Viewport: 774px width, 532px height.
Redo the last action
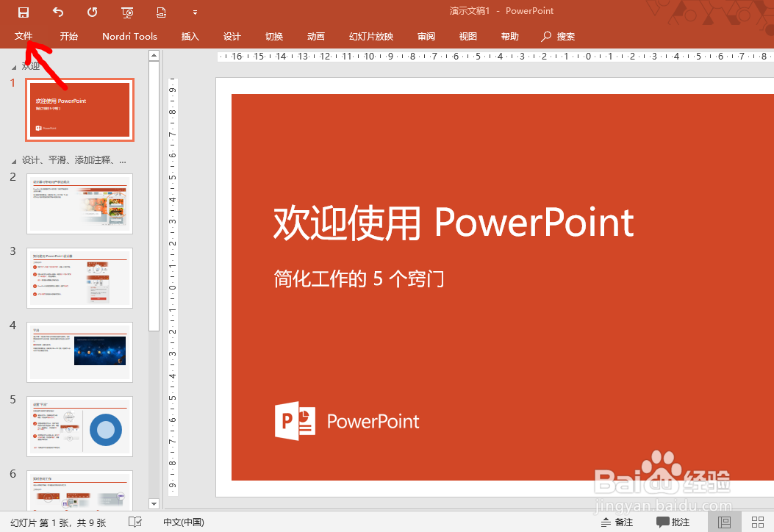click(91, 12)
